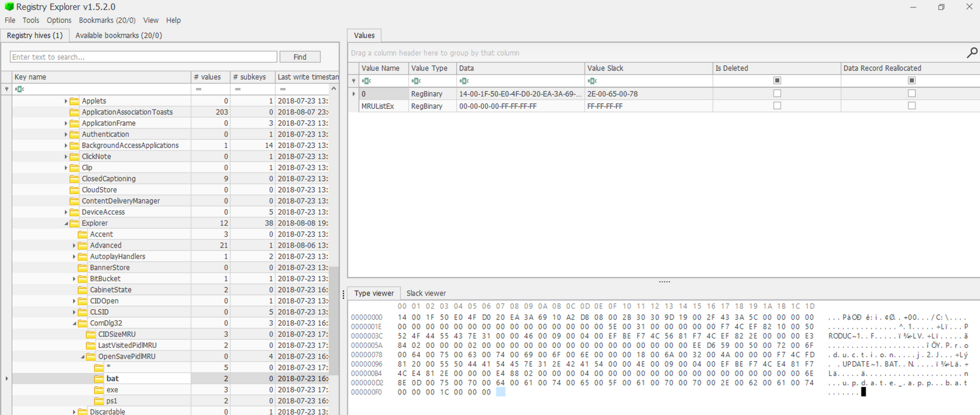
Task: Sort by the Data column header
Action: click(x=520, y=68)
